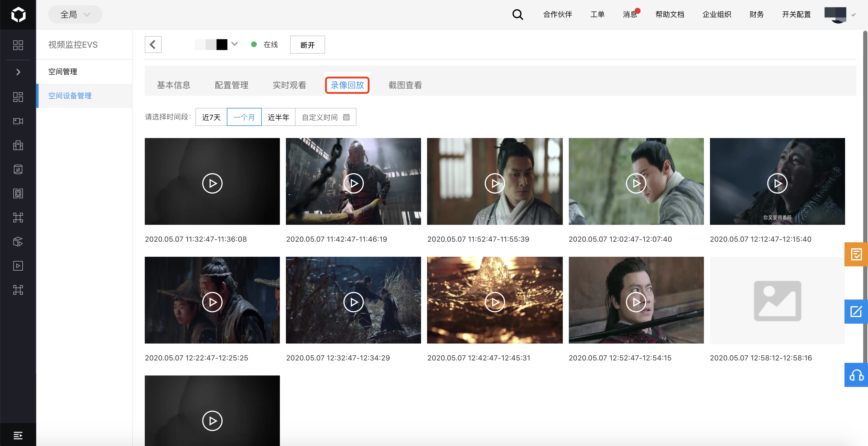Click the database sidebar icon
The height and width of the screenshot is (446, 868).
18,169
